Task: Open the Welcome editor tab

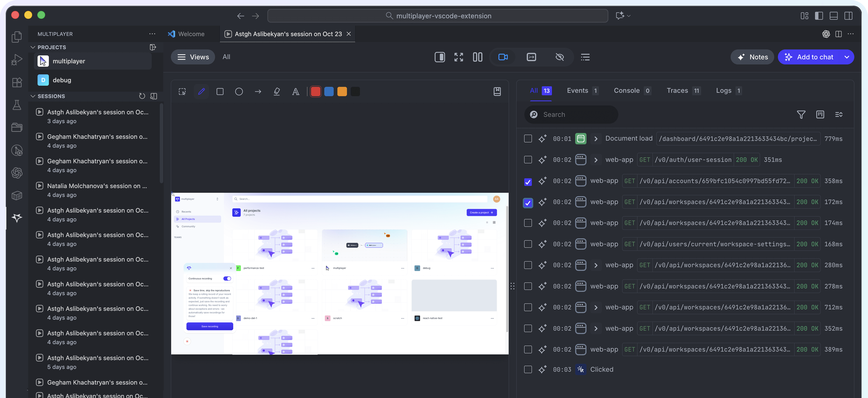Action: click(191, 34)
